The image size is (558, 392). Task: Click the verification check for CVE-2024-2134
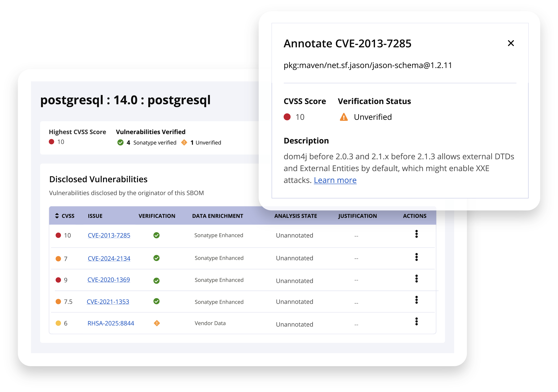(x=156, y=258)
